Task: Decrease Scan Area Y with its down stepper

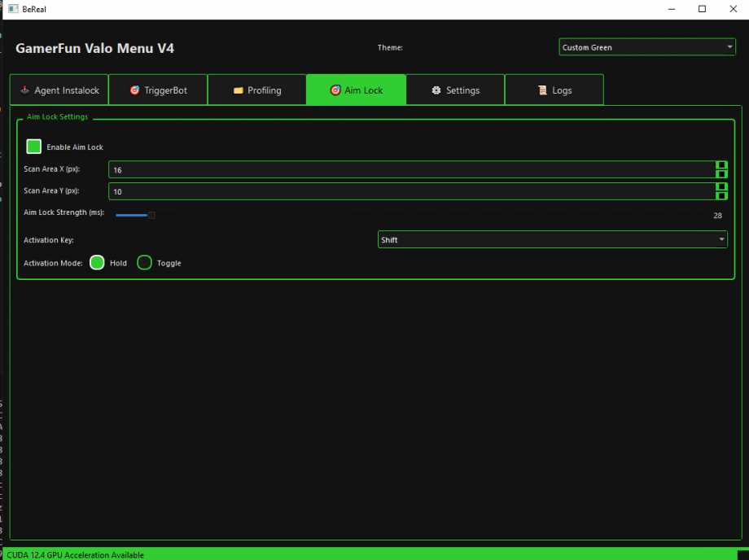Action: [721, 195]
